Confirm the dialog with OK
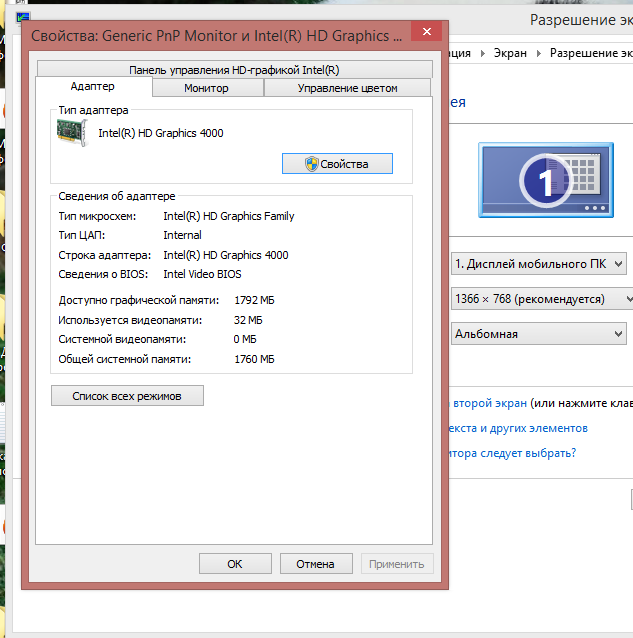Image resolution: width=633 pixels, height=638 pixels. 235,564
